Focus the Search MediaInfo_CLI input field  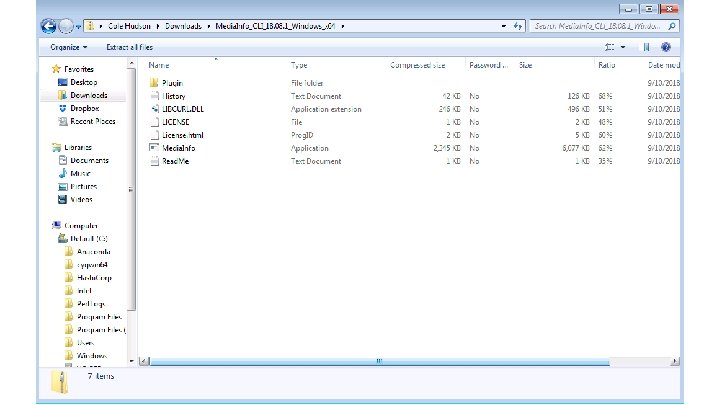[598, 26]
